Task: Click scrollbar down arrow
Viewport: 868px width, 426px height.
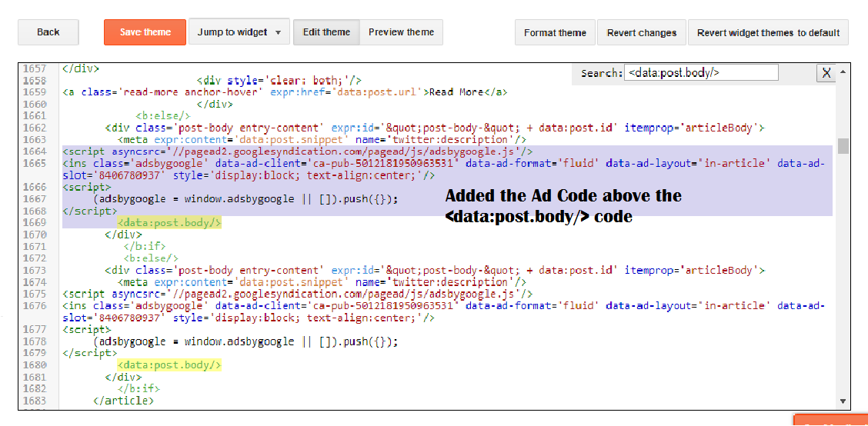Action: point(843,401)
